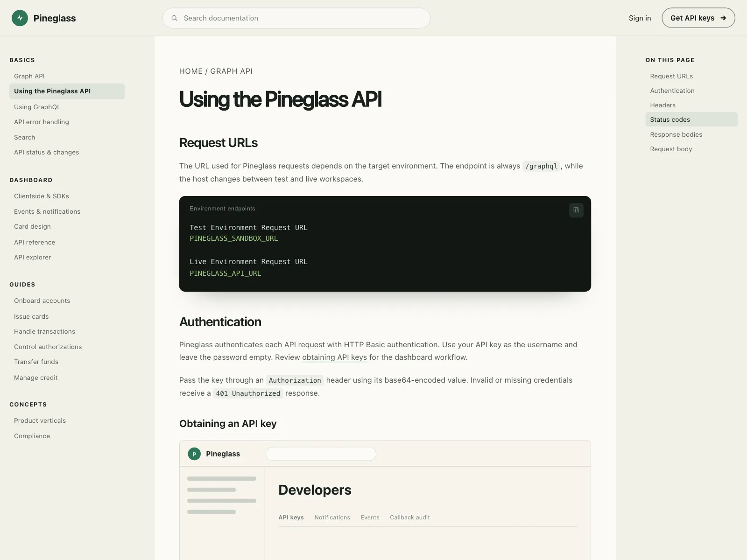Screen dimensions: 747x560
Task: Launch API explorer page
Action: pyautogui.click(x=33, y=257)
